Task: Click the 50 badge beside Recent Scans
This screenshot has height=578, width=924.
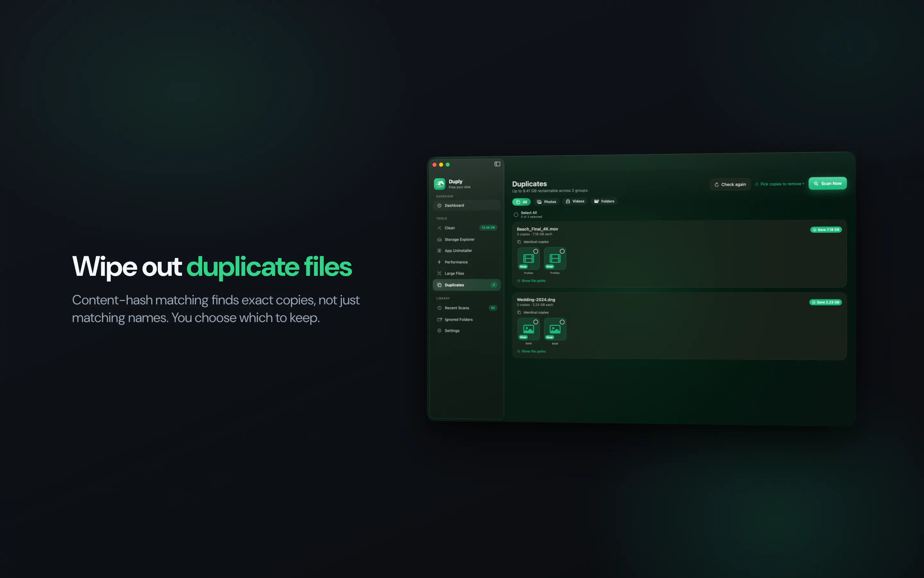Action: pos(493,308)
